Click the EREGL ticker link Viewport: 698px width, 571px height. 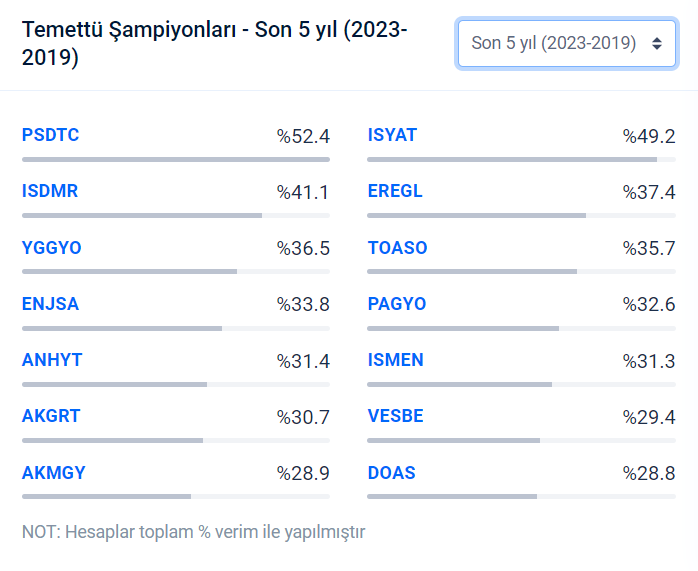pos(395,191)
